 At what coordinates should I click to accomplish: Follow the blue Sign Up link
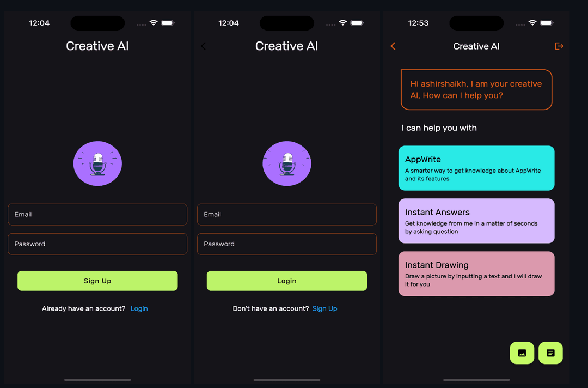[324, 308]
